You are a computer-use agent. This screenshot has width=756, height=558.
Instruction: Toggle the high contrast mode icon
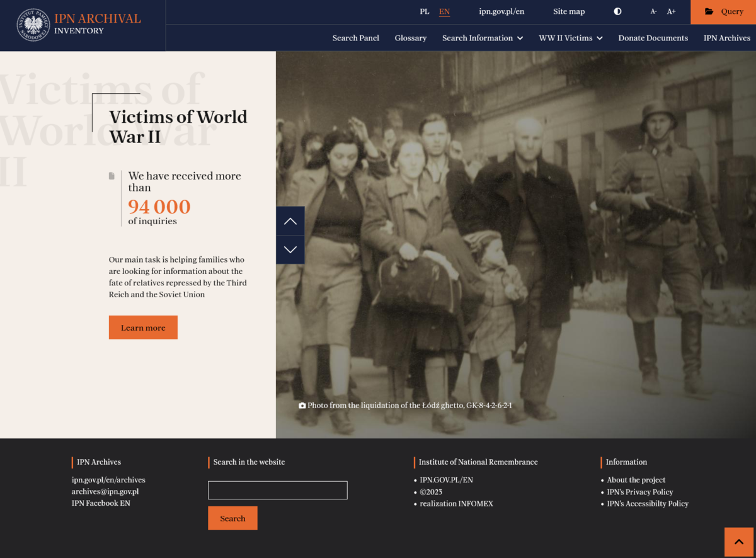(617, 11)
